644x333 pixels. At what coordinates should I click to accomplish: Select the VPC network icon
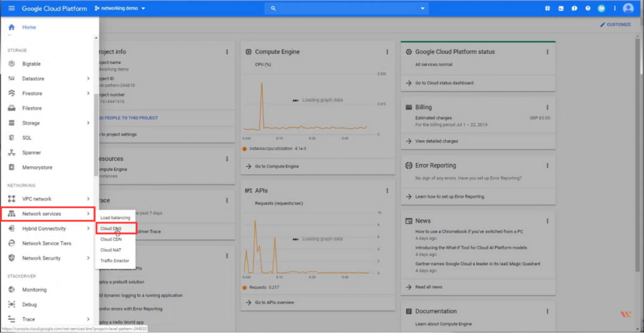tap(12, 199)
